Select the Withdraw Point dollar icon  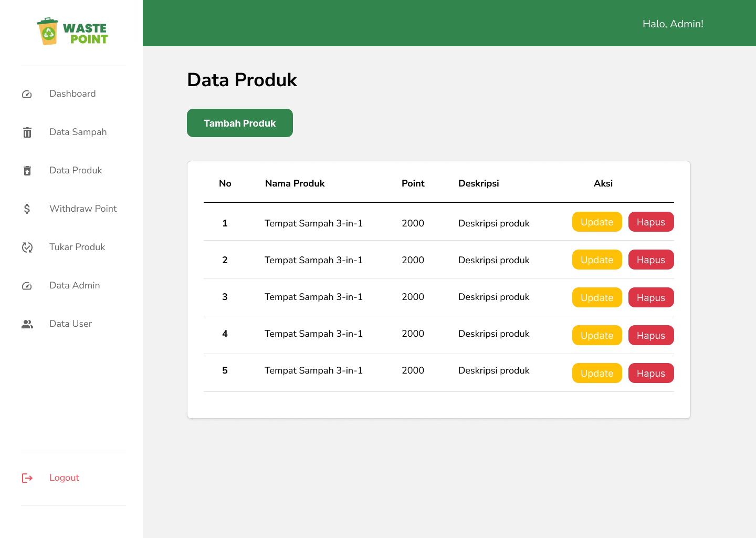pos(27,209)
